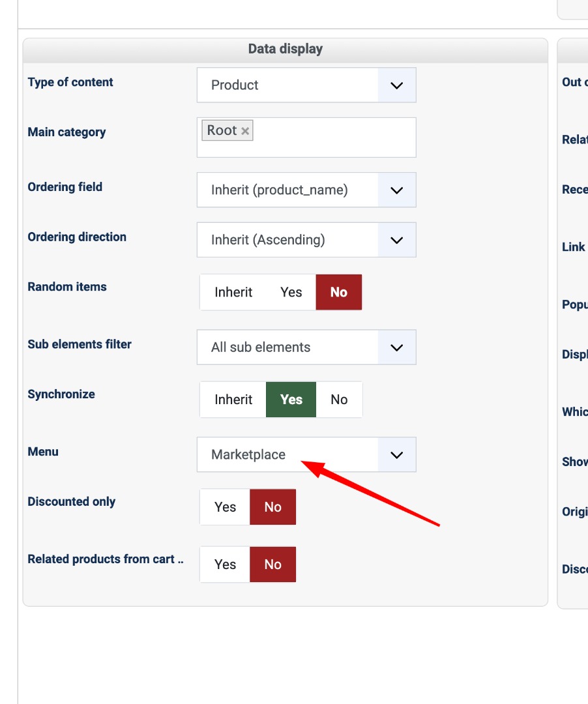Set Synchronize to Inherit
This screenshot has width=588, height=704.
(233, 400)
